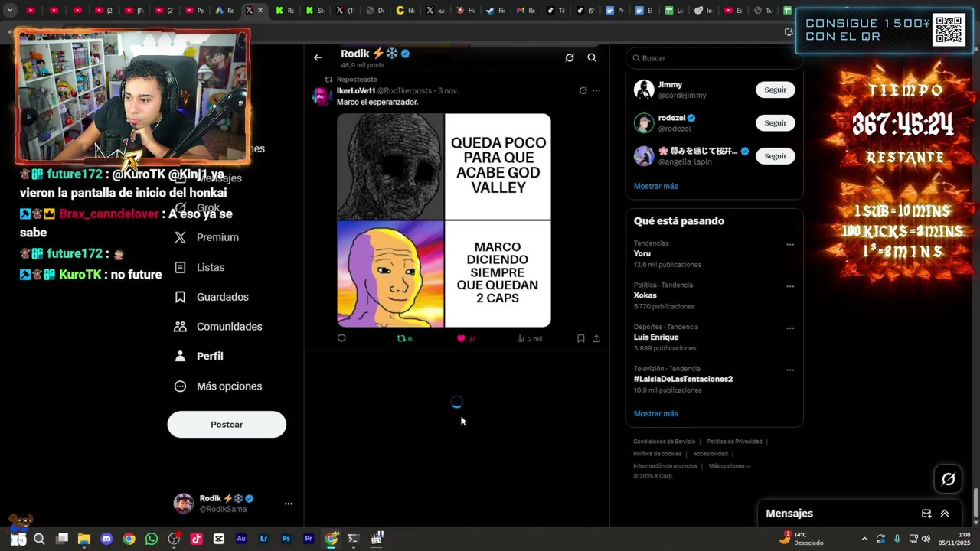Open Grok icon in the profile header
Image resolution: width=980 pixels, height=551 pixels.
click(x=570, y=57)
